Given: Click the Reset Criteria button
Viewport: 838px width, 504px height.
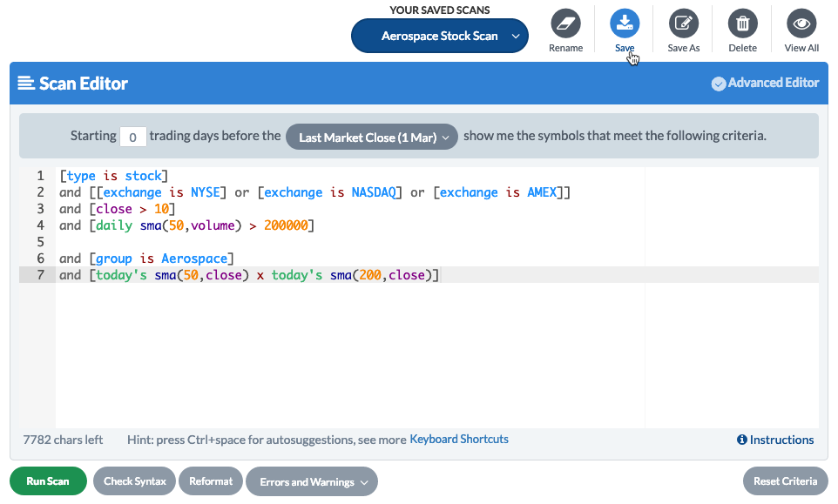Looking at the screenshot, I should click(785, 481).
